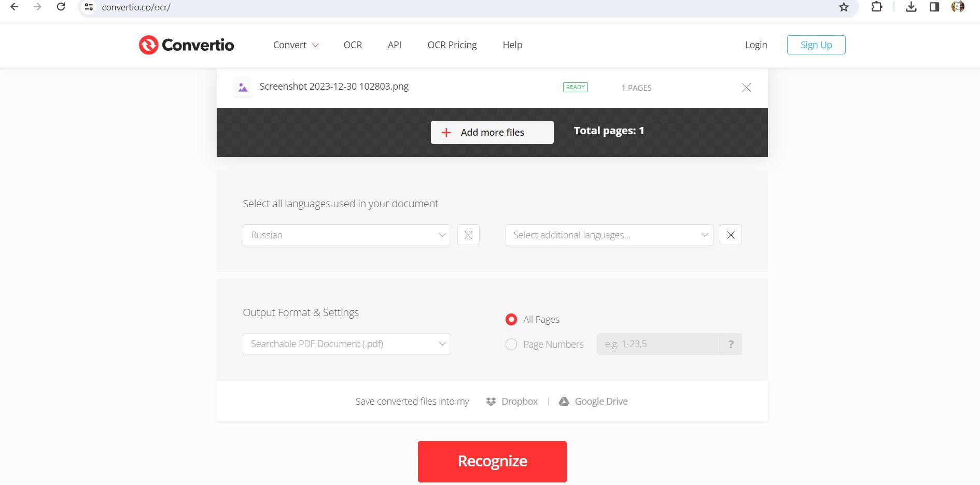Clear the additional languages selection
This screenshot has width=980, height=485.
730,235
